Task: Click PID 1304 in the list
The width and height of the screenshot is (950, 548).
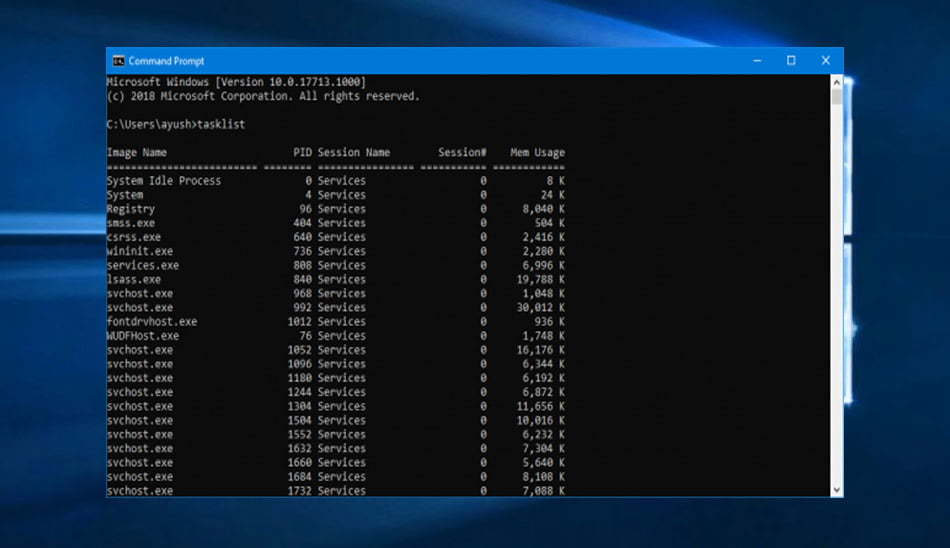Action: coord(299,406)
